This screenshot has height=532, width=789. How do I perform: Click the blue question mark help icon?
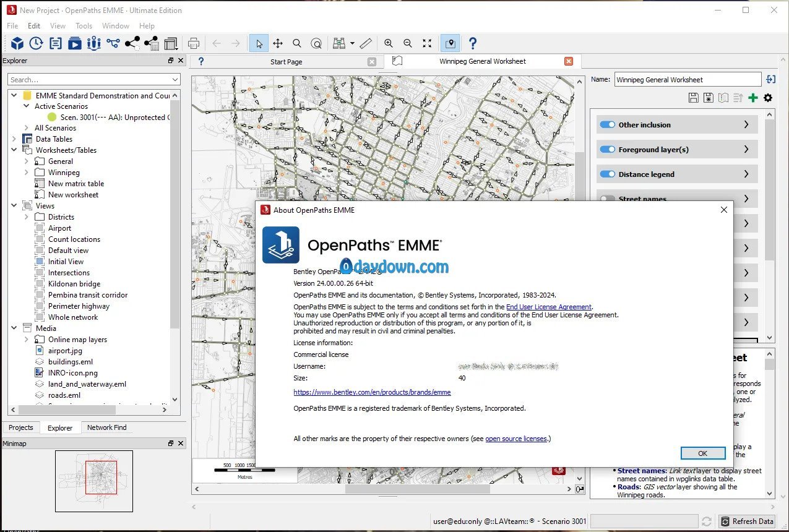[473, 43]
